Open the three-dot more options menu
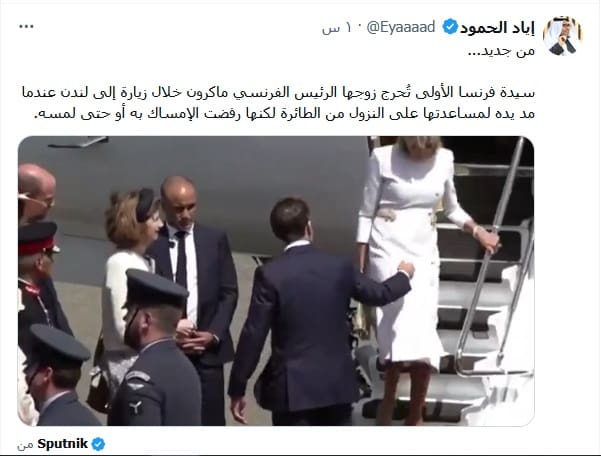The height and width of the screenshot is (456, 601). [26, 26]
